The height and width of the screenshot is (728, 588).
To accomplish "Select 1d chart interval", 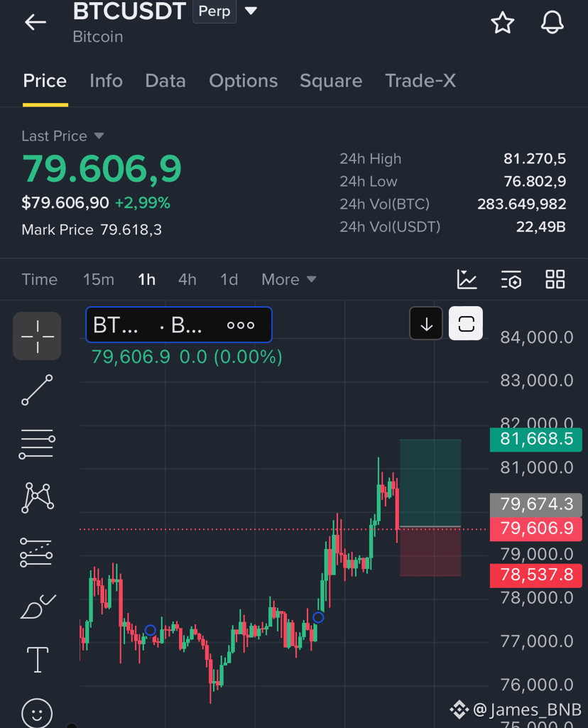I will (229, 280).
